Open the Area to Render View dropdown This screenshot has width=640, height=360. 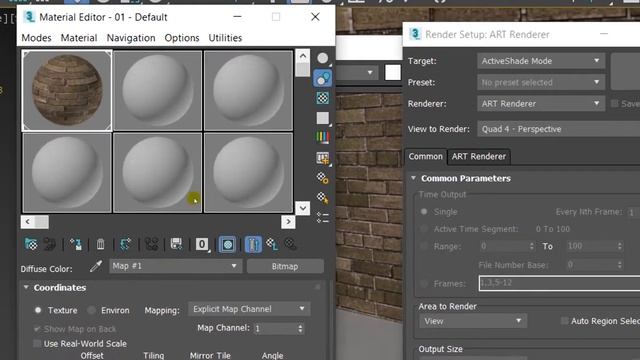473,321
